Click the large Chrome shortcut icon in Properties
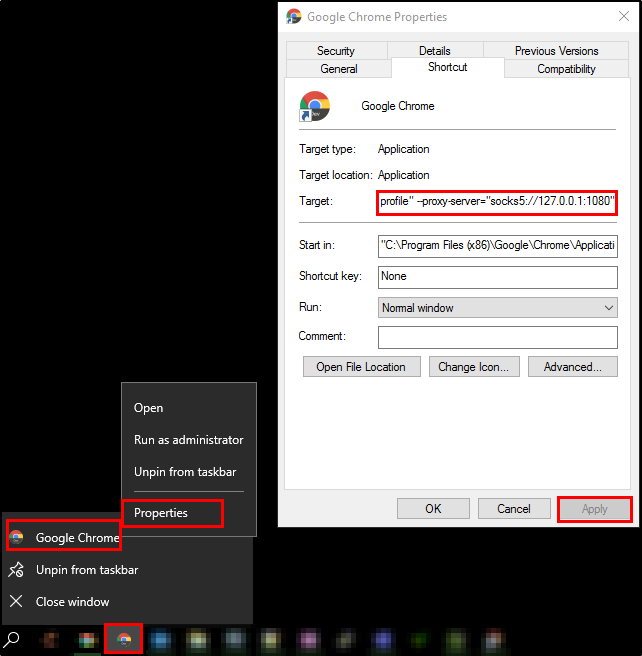This screenshot has width=642, height=656. [x=315, y=106]
